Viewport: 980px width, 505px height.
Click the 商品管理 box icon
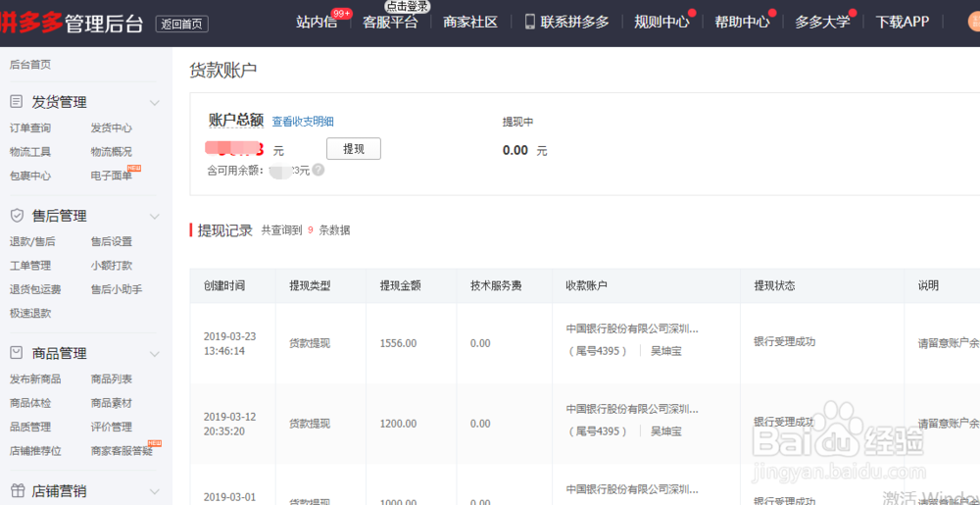click(x=17, y=353)
